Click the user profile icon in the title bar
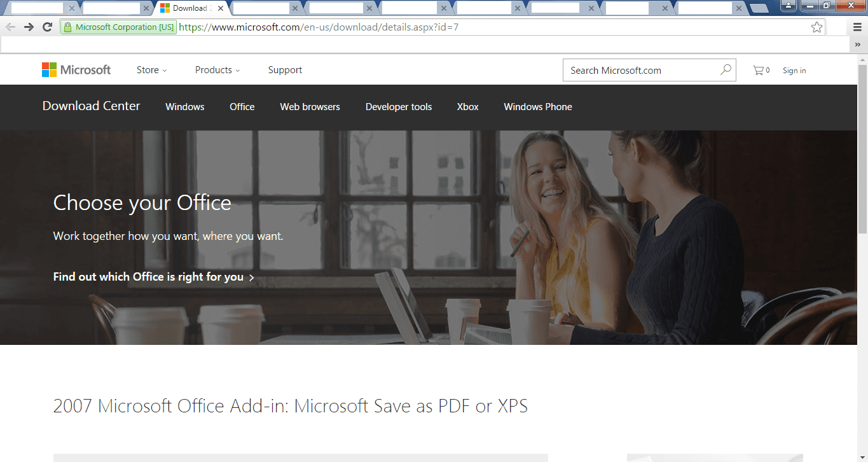868x462 pixels. 788,6
